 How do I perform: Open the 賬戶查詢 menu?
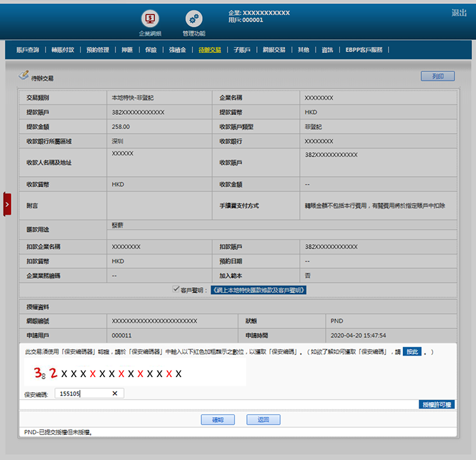[27, 50]
